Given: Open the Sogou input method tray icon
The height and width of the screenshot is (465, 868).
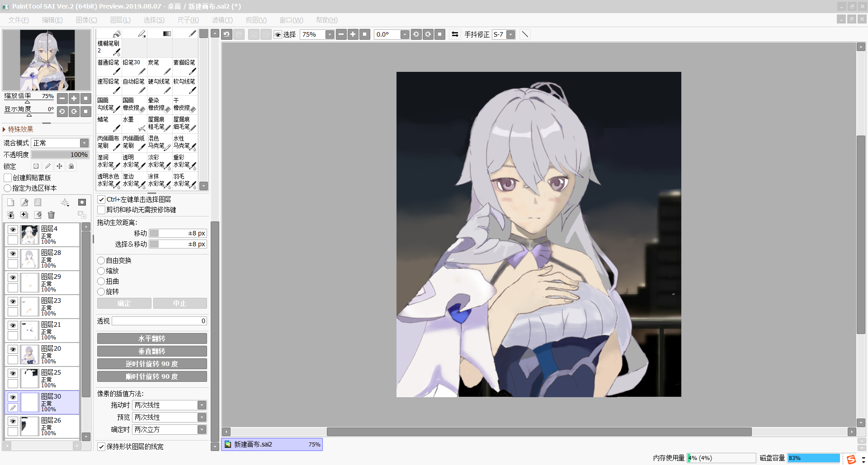Looking at the screenshot, I should (x=851, y=459).
